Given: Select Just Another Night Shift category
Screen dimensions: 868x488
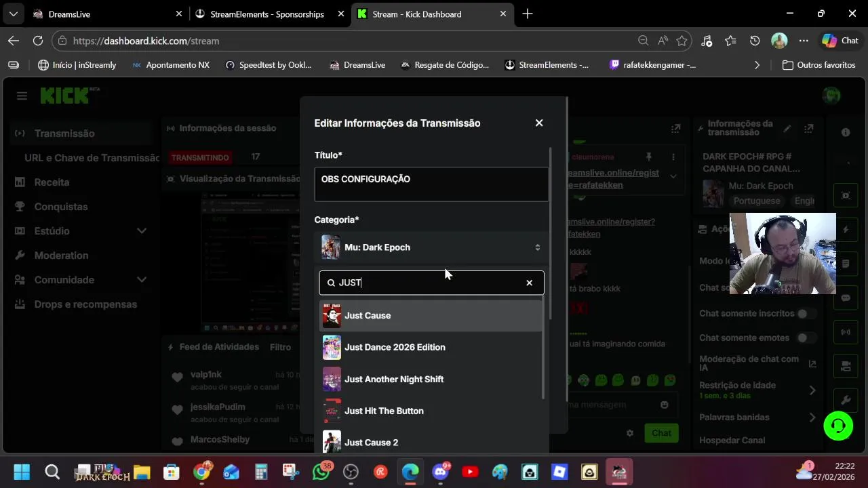Looking at the screenshot, I should tap(431, 379).
